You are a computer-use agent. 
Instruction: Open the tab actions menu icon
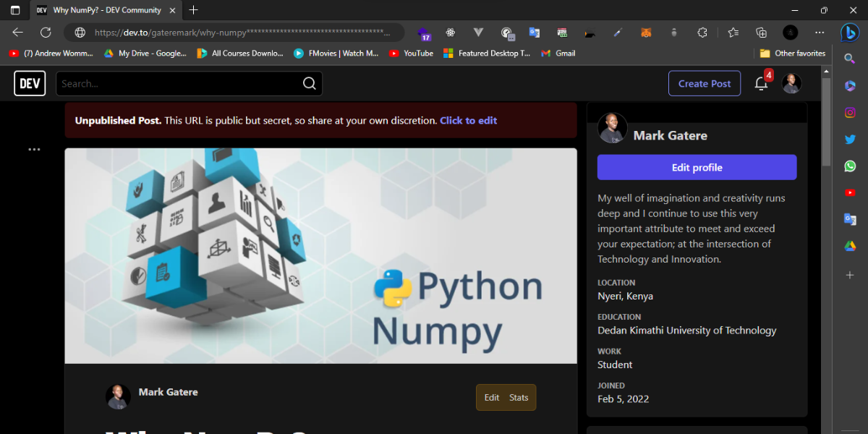15,10
